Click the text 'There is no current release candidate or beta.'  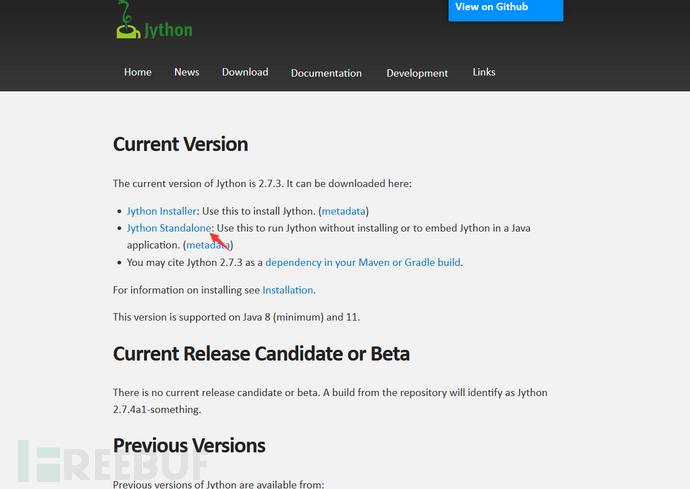[217, 393]
